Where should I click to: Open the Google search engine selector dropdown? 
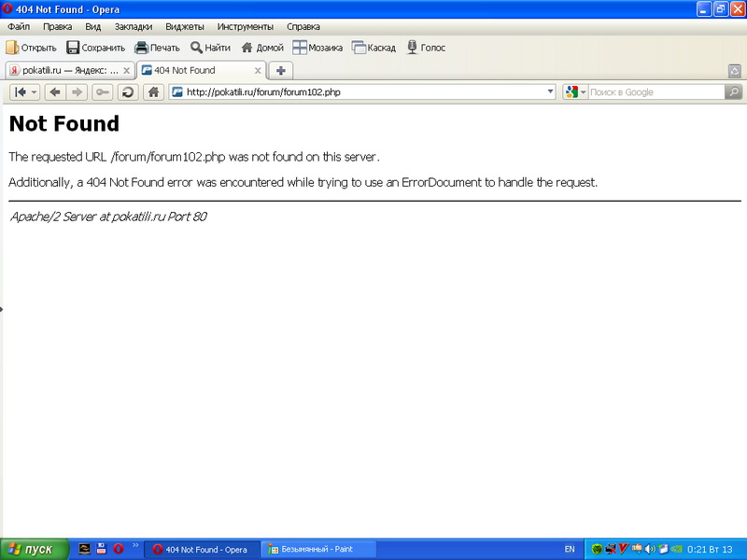pos(575,91)
